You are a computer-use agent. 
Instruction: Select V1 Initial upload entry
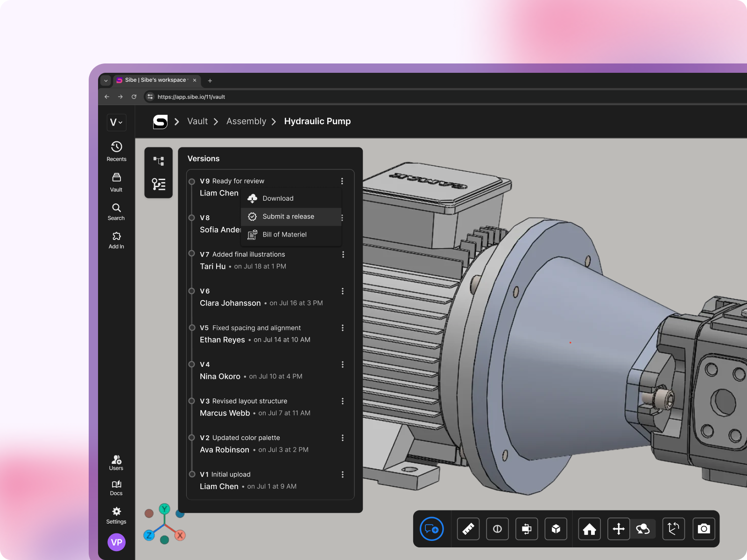coord(225,475)
